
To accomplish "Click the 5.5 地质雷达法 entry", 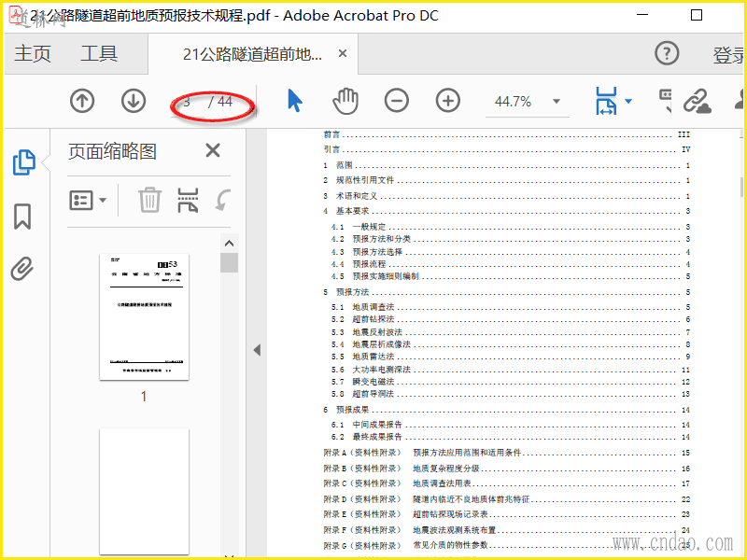I will coord(511,357).
